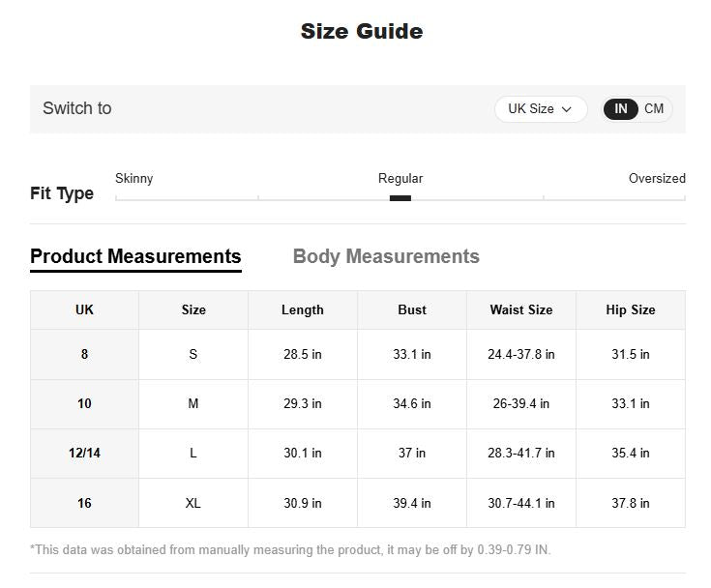Click the Bust column header
This screenshot has width=711, height=588.
412,310
